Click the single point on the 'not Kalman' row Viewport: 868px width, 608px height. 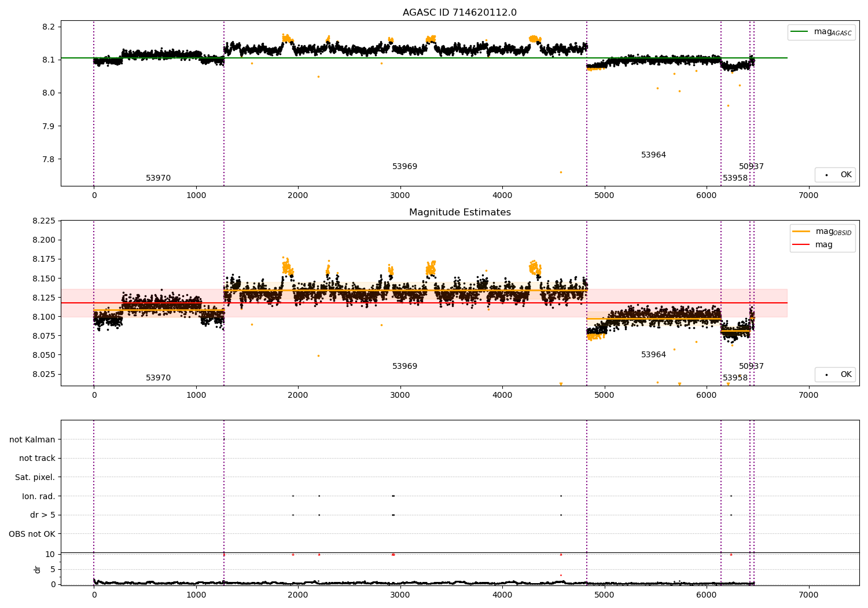tap(224, 439)
